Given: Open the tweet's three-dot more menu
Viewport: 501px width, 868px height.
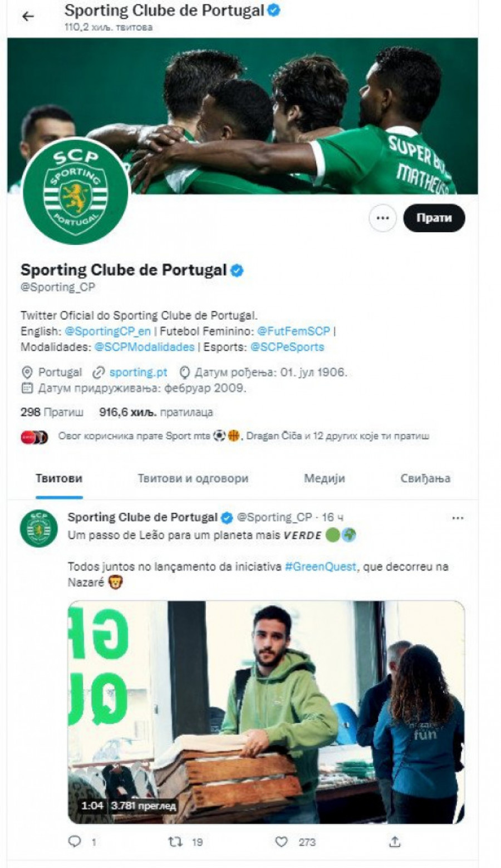Looking at the screenshot, I should pos(458,518).
